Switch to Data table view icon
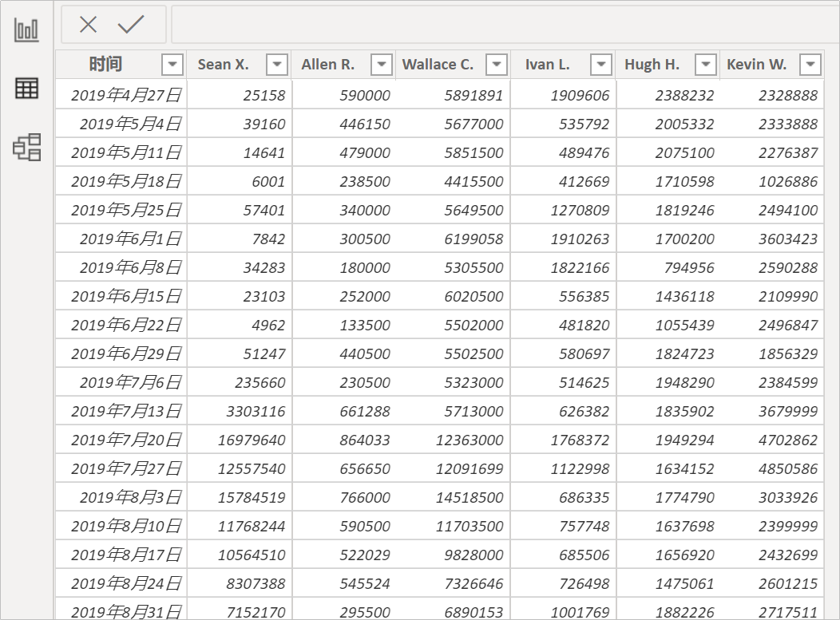 pos(26,89)
